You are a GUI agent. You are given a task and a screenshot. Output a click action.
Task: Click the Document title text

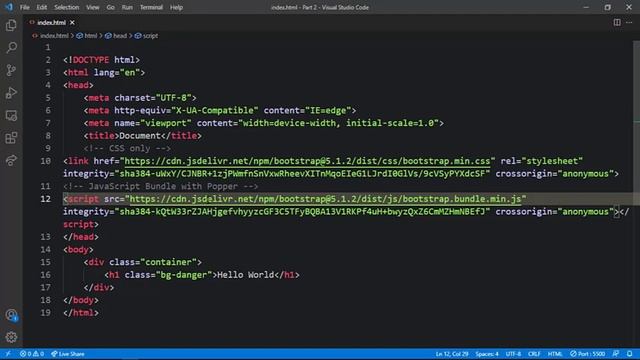pos(140,136)
